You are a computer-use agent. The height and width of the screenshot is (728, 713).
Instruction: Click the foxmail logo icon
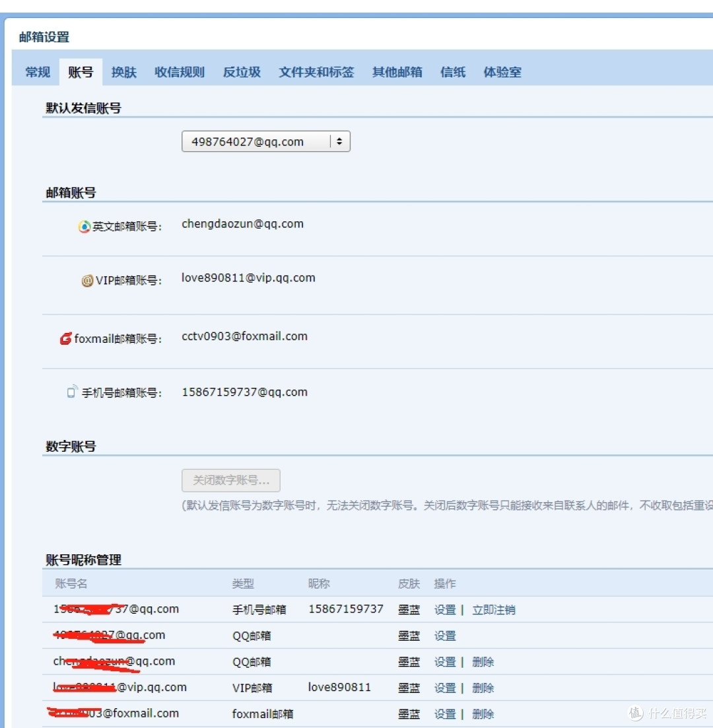pos(66,338)
